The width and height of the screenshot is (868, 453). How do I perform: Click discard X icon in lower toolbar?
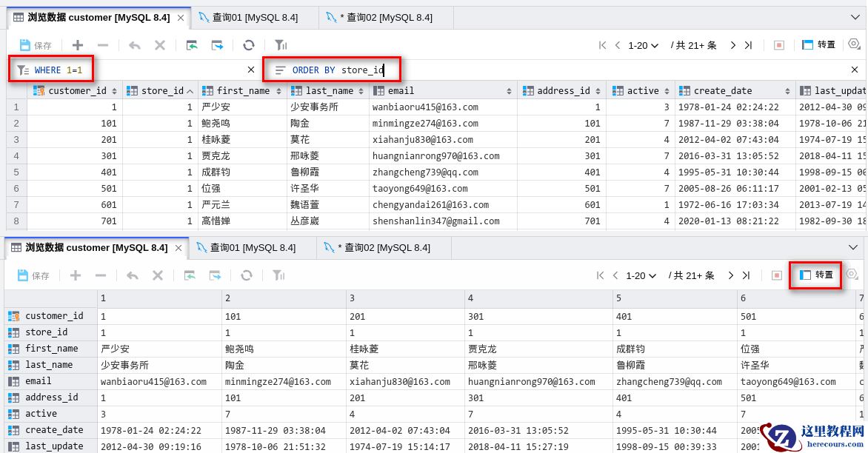point(158,275)
